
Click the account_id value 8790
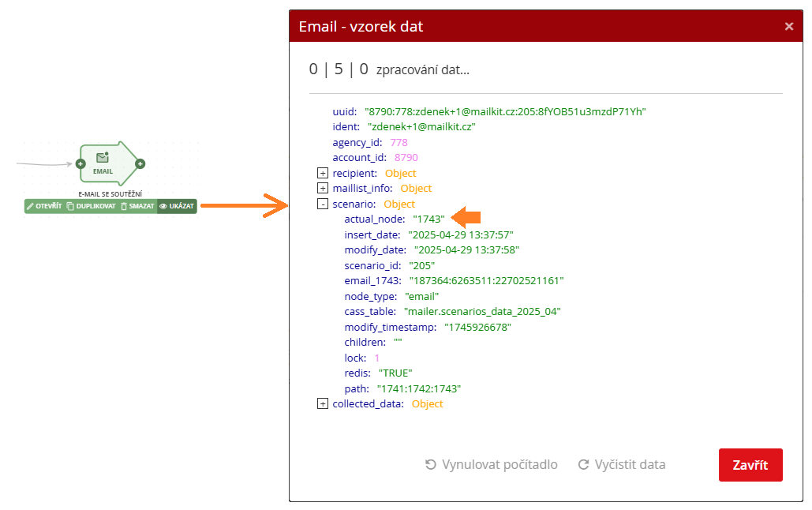point(406,158)
